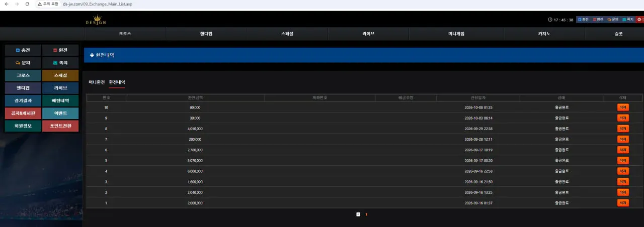Viewport: 644px width, 227px height.
Task: Reload the page with the refresh icon
Action: click(x=27, y=4)
